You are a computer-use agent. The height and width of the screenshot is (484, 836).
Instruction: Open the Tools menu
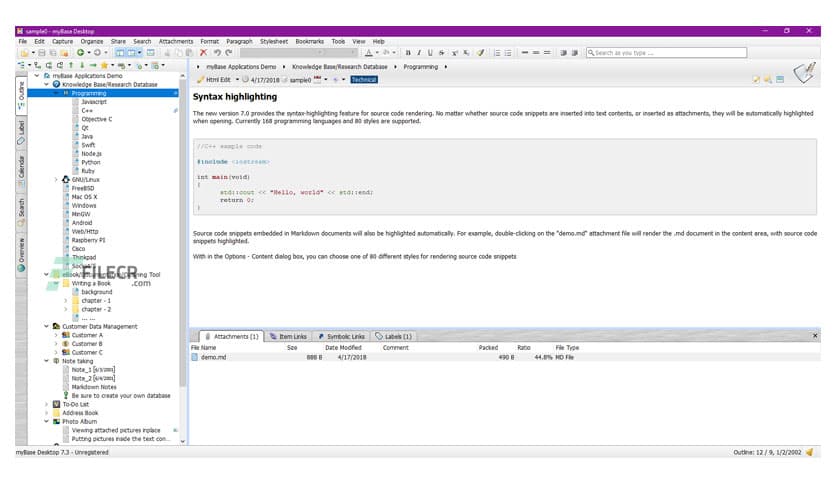(338, 41)
